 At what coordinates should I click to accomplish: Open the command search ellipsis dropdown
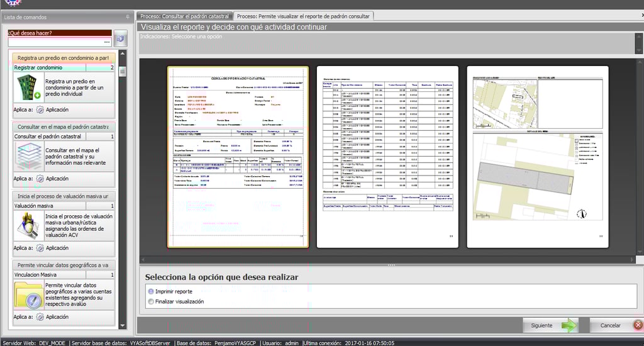tap(107, 42)
